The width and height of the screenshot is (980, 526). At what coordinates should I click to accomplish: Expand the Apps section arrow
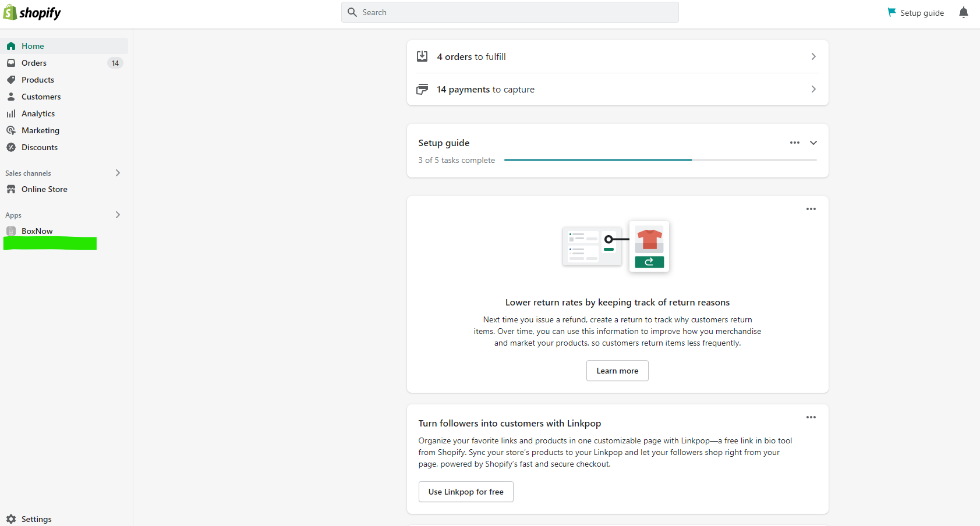(118, 215)
